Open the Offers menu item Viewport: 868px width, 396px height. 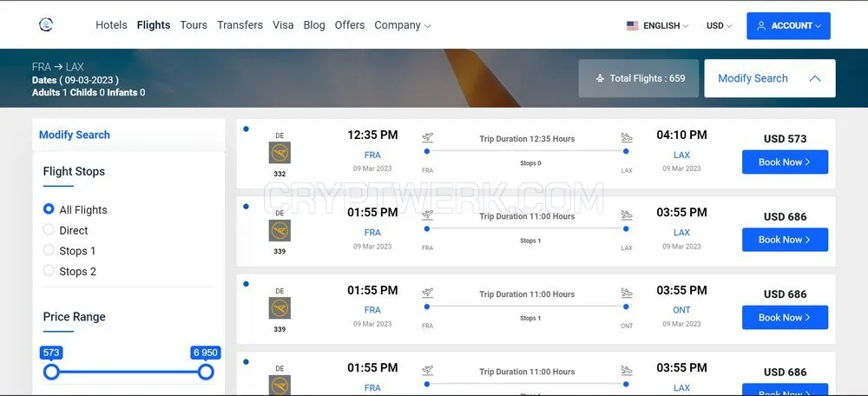point(350,25)
